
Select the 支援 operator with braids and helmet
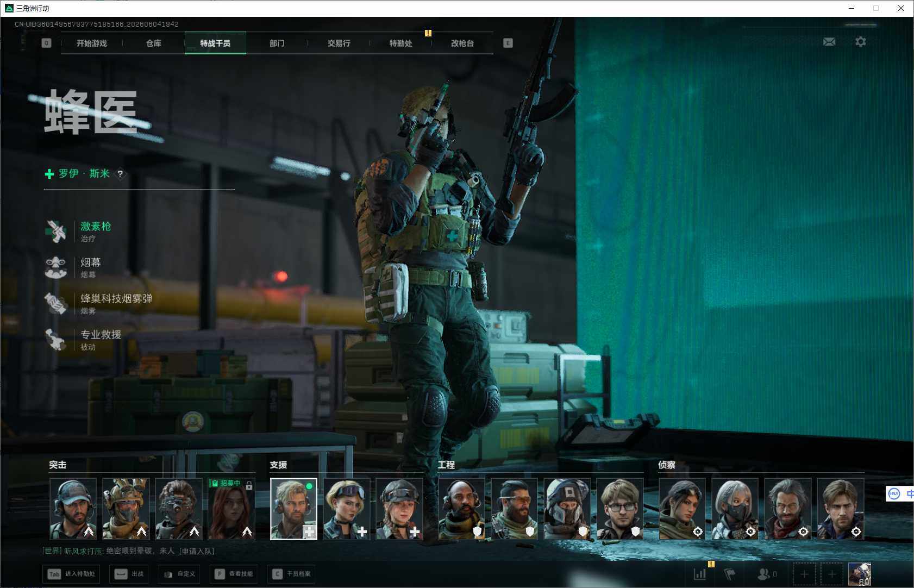pyautogui.click(x=399, y=509)
